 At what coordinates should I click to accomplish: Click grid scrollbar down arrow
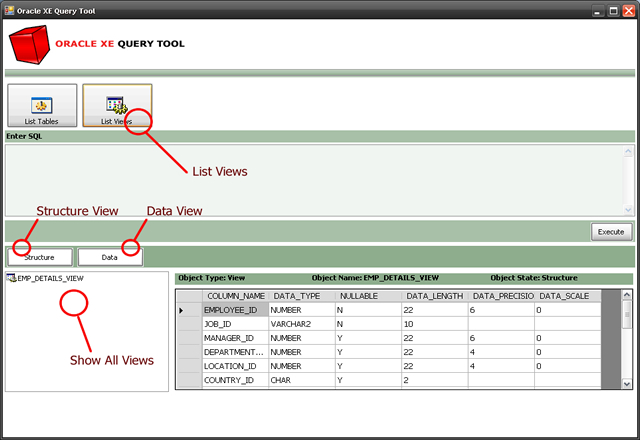click(x=627, y=384)
